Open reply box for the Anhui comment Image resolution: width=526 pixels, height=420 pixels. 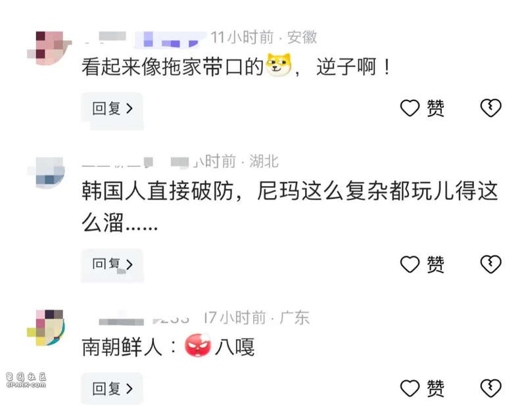pos(112,109)
